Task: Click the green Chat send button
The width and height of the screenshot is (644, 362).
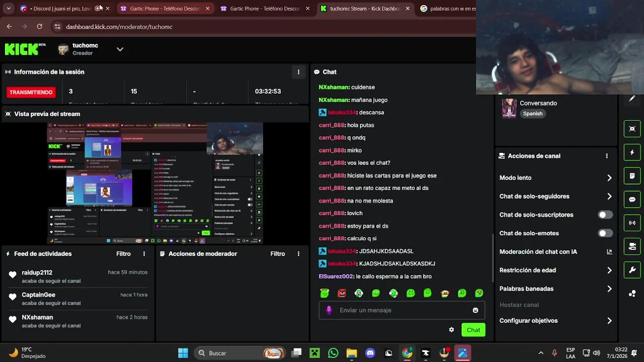Action: (473, 330)
